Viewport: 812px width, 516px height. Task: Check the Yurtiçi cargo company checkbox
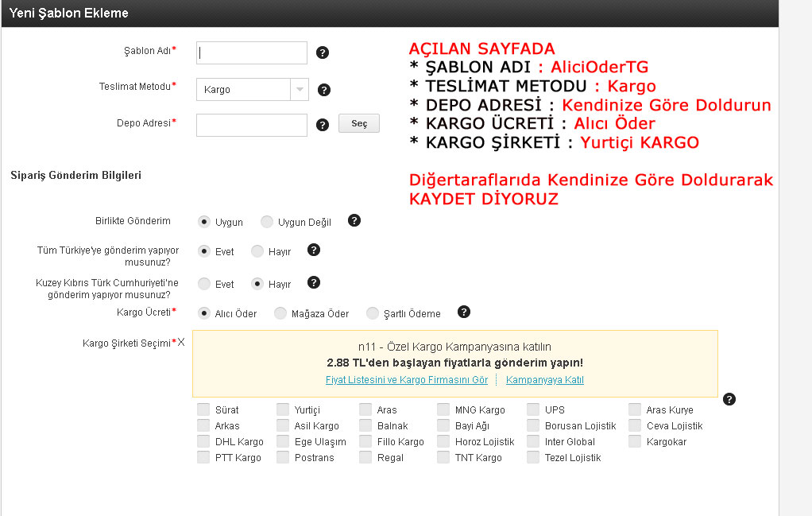click(283, 410)
